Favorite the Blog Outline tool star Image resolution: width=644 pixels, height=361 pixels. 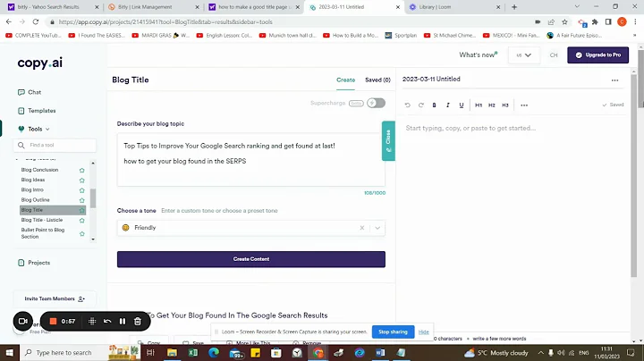coord(81,200)
